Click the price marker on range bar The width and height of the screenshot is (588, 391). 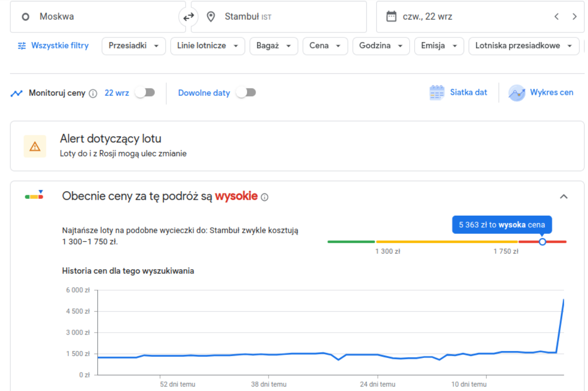(x=542, y=242)
